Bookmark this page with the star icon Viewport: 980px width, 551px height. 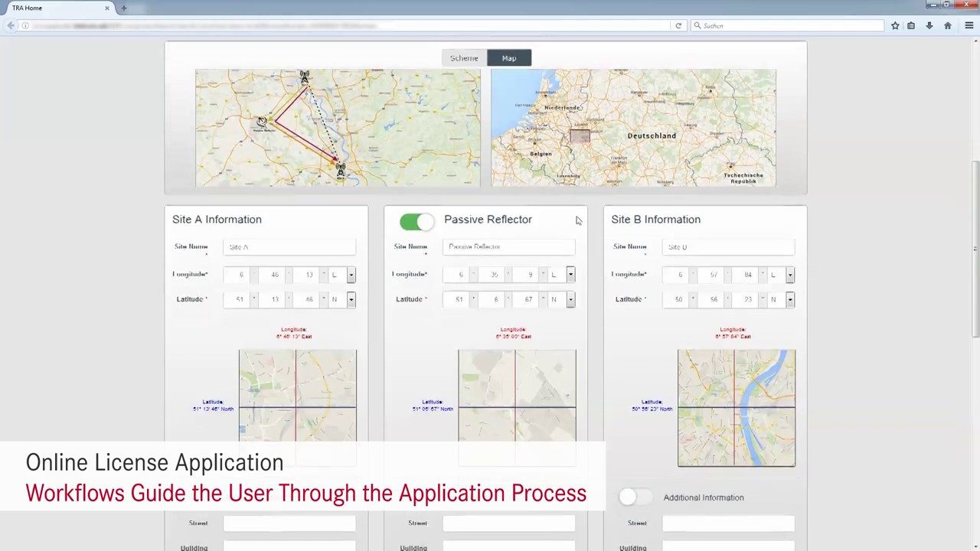(x=894, y=26)
